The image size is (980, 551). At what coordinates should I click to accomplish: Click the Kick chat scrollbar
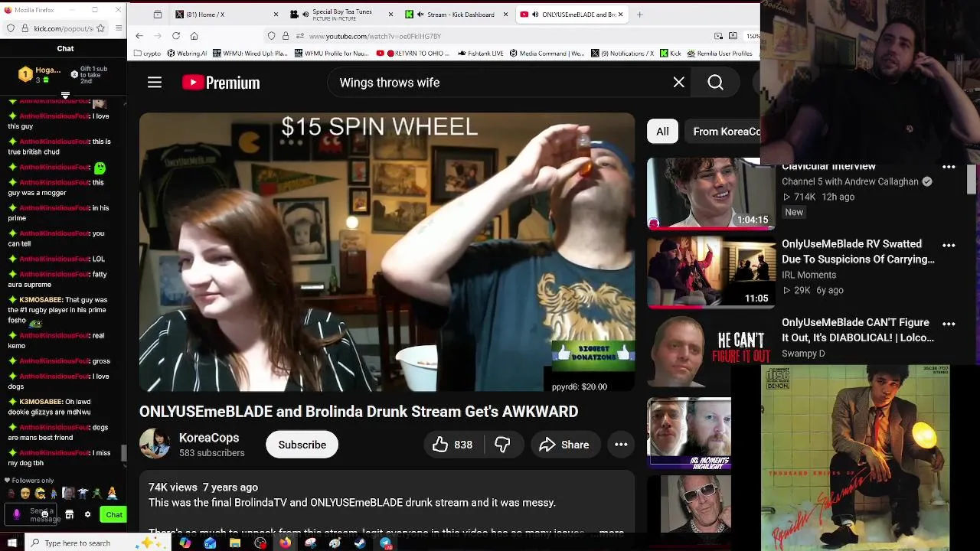pyautogui.click(x=124, y=454)
